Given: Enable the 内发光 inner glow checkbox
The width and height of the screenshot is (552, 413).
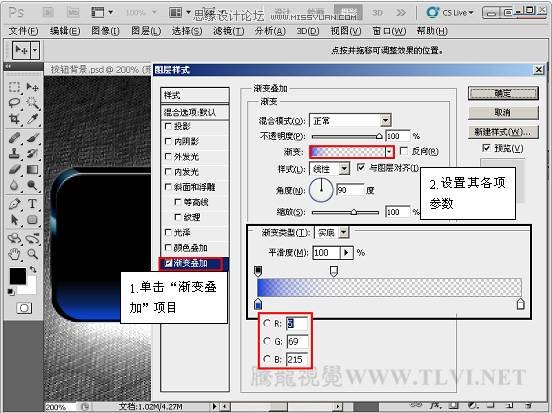Looking at the screenshot, I should [168, 172].
